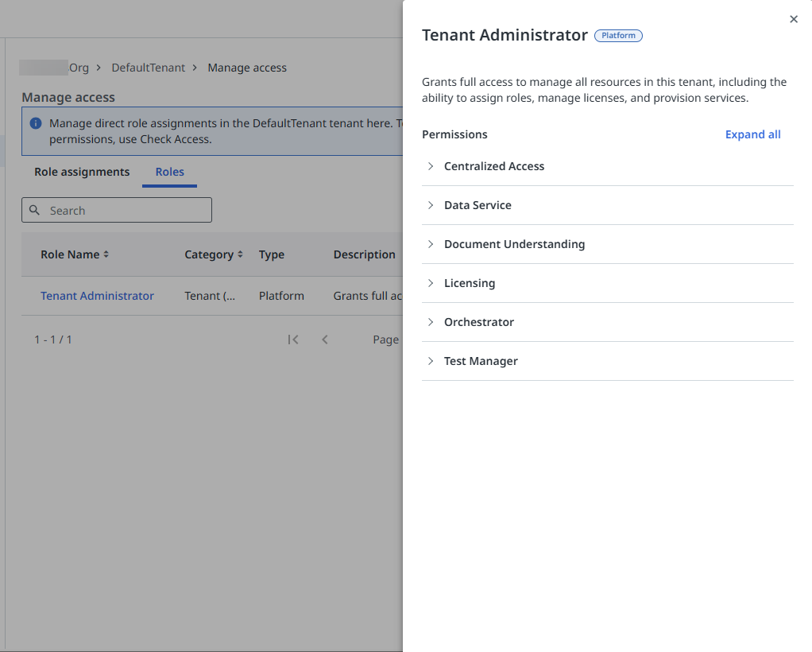This screenshot has height=652, width=812.
Task: Close the Tenant Administrator details panel
Action: (x=793, y=18)
